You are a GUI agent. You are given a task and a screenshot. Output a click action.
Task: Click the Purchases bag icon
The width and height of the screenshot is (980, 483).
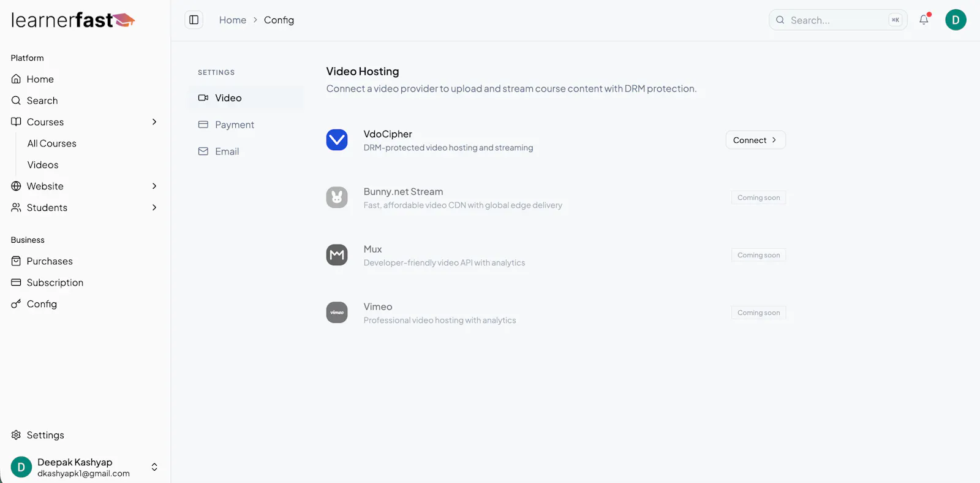click(17, 261)
